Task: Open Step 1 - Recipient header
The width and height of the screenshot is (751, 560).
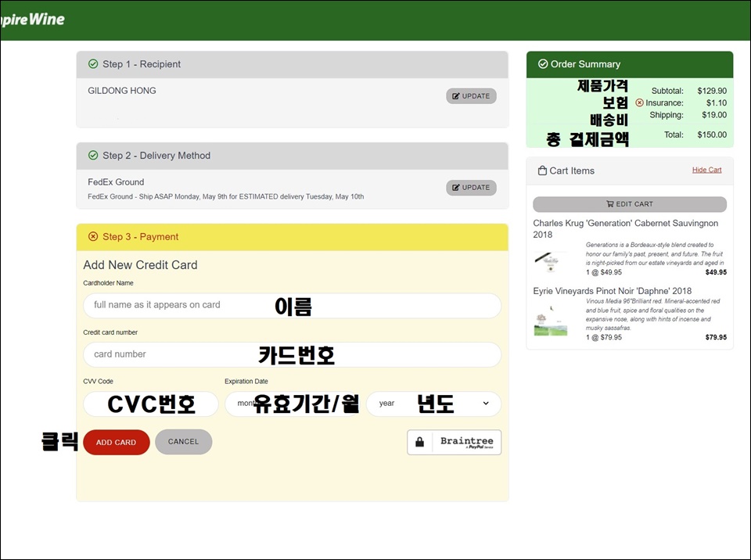Action: pyautogui.click(x=292, y=64)
